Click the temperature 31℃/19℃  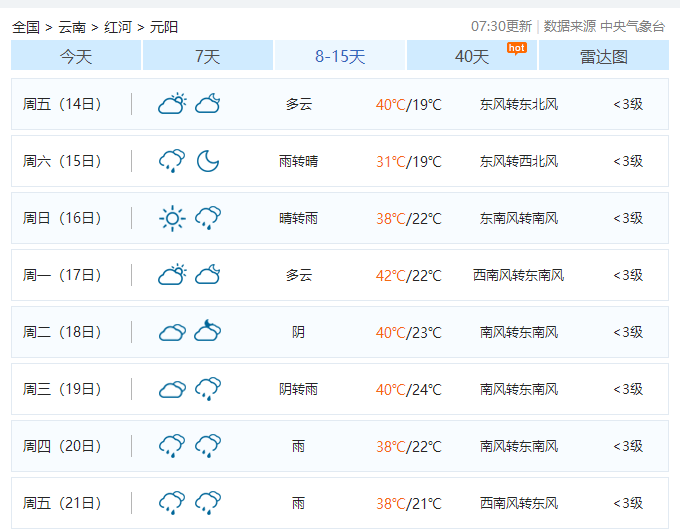point(409,162)
